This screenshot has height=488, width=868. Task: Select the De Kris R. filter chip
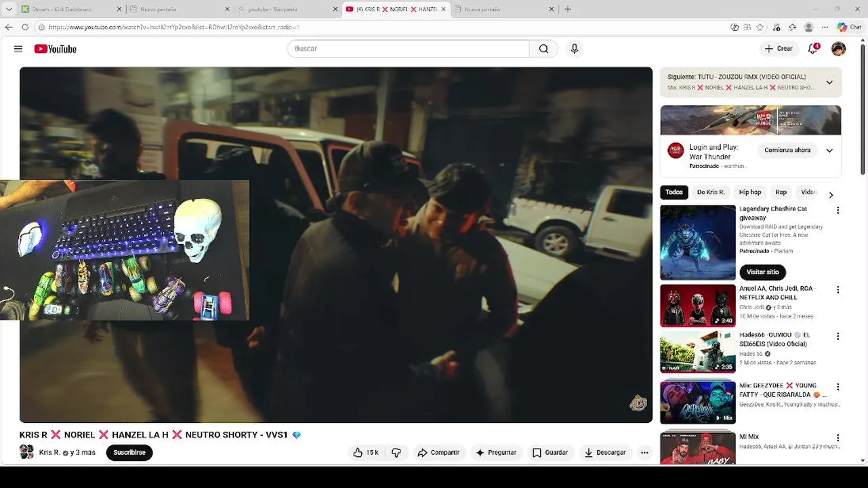[711, 192]
